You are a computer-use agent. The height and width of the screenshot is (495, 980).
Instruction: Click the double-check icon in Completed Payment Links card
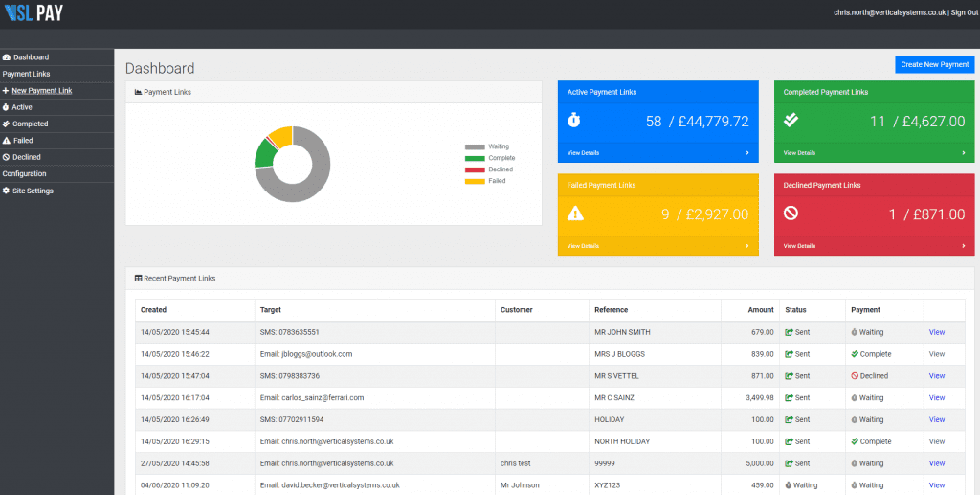click(x=791, y=121)
